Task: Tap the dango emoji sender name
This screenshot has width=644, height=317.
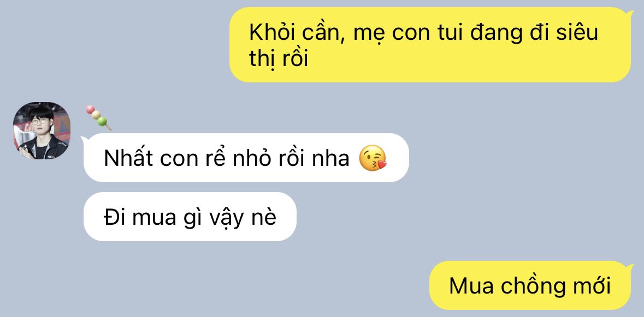Action: pyautogui.click(x=98, y=117)
